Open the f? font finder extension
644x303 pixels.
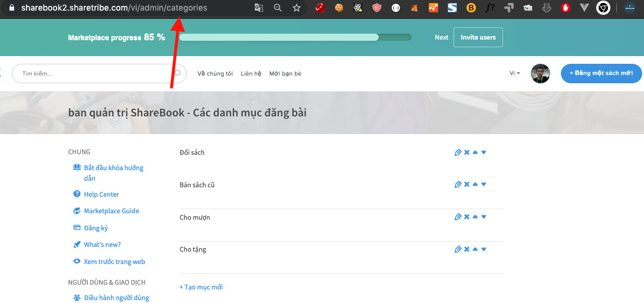click(490, 8)
